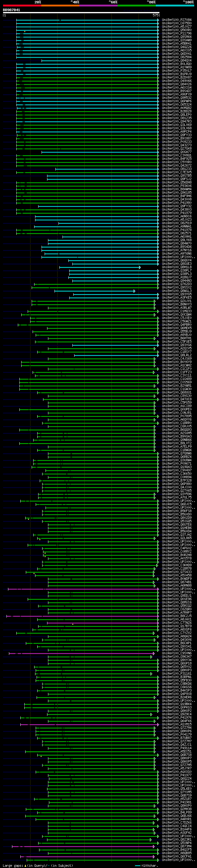Pick label UniRef100_Q1HEB6

pyautogui.click(x=177, y=528)
